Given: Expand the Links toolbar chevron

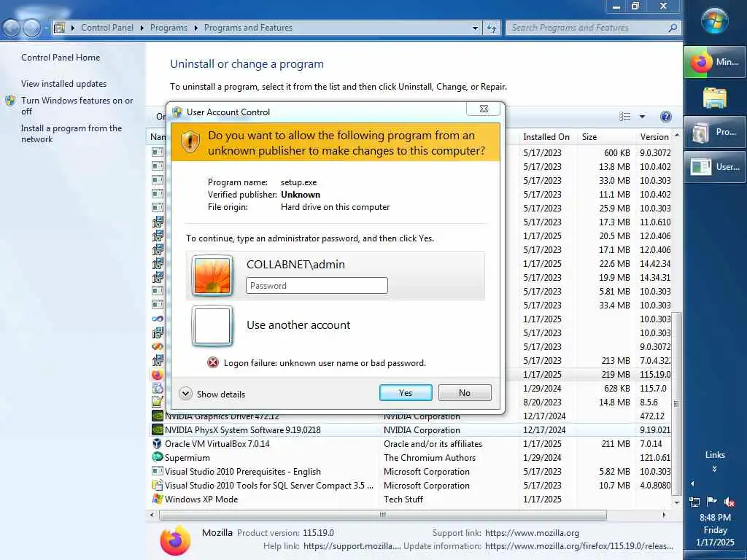Looking at the screenshot, I should (x=714, y=469).
